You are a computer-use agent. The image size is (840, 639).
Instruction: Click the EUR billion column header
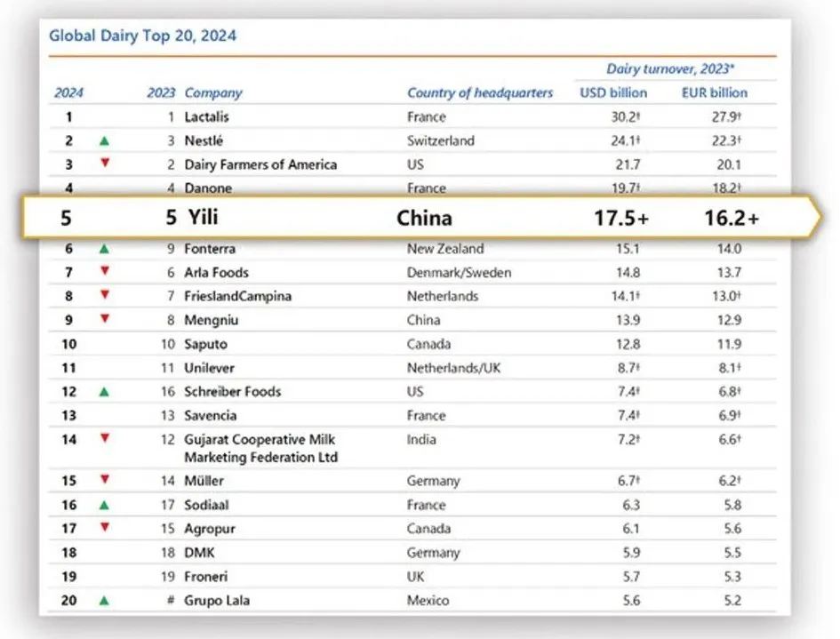click(x=714, y=92)
